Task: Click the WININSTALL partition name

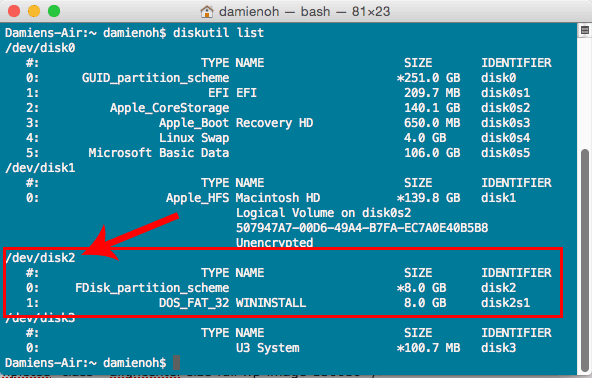Action: point(271,303)
